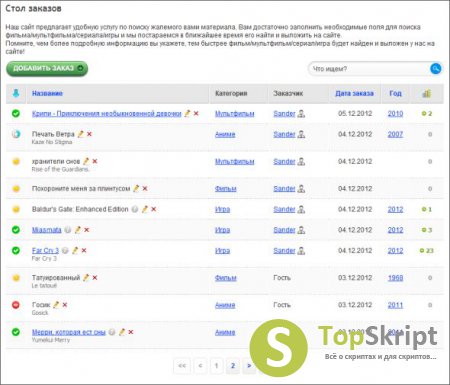
Task: Edit the Госик order
Action: point(56,305)
